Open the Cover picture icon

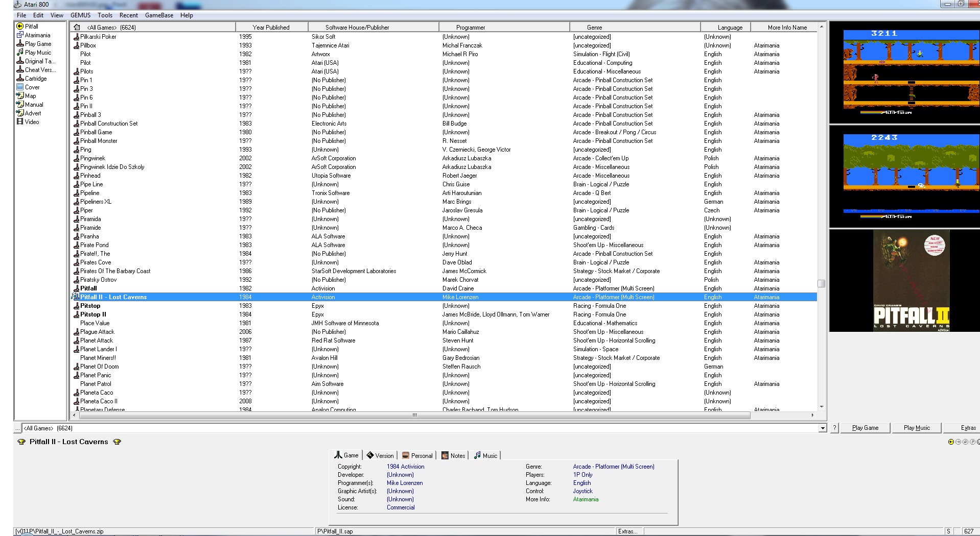(x=20, y=87)
